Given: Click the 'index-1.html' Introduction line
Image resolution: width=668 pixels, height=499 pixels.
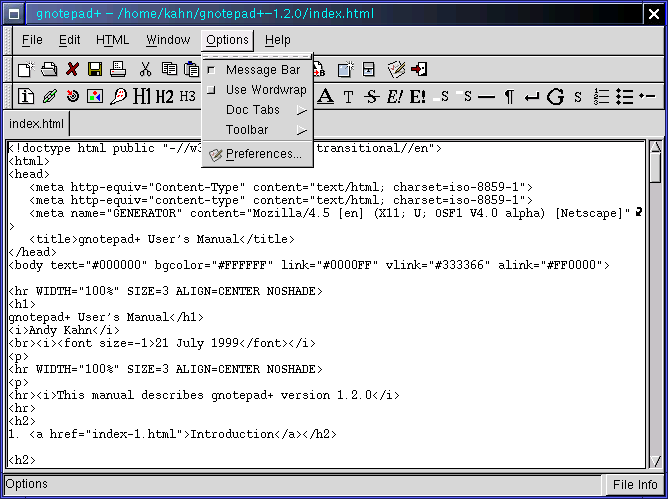Looking at the screenshot, I should (x=173, y=434).
